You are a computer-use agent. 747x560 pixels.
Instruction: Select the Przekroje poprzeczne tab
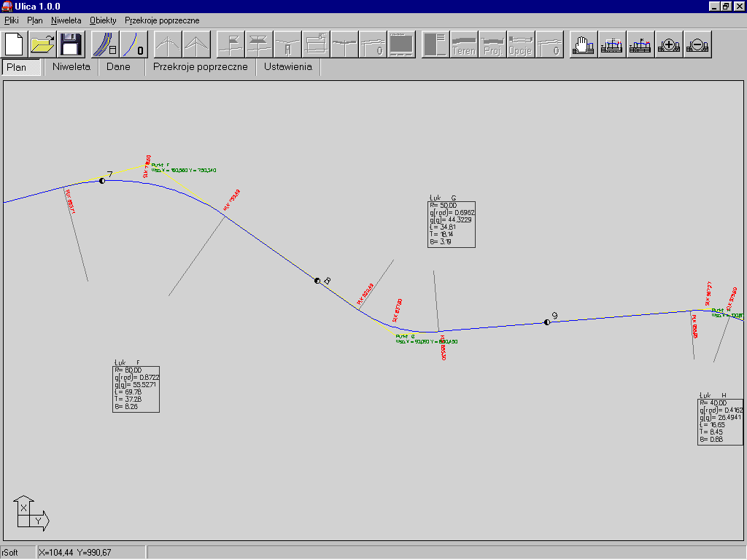200,67
